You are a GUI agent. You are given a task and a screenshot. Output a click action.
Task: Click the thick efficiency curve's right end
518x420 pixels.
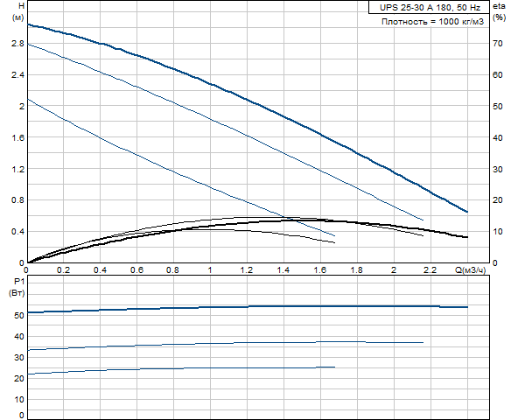click(467, 237)
